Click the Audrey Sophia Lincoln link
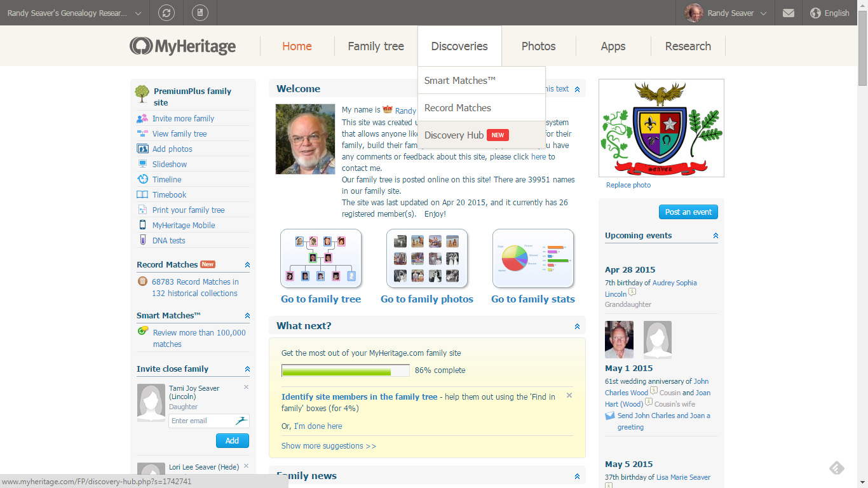 (x=651, y=288)
